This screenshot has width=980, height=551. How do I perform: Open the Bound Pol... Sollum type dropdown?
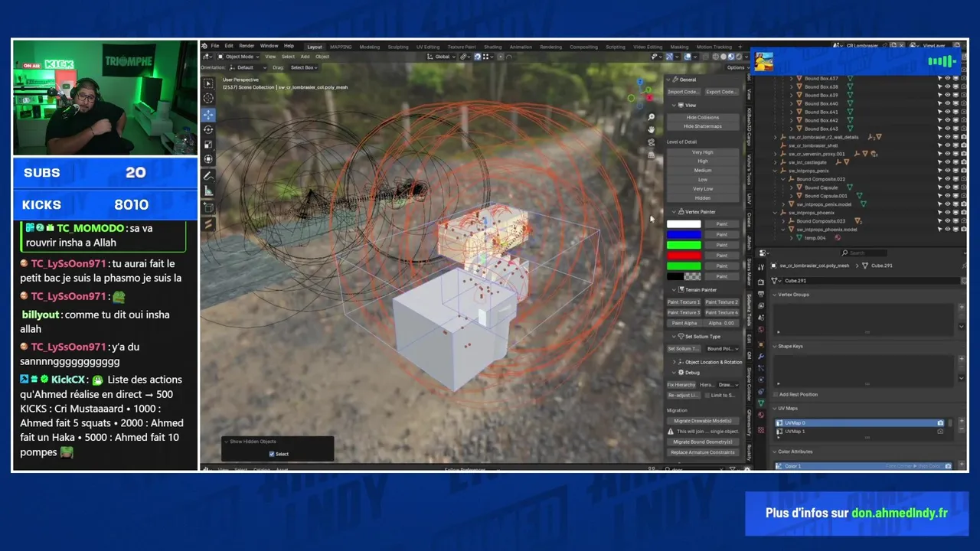tap(721, 348)
